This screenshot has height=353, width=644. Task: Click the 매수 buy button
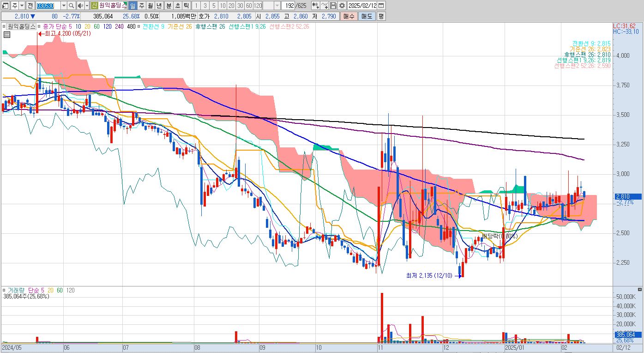[x=349, y=16]
